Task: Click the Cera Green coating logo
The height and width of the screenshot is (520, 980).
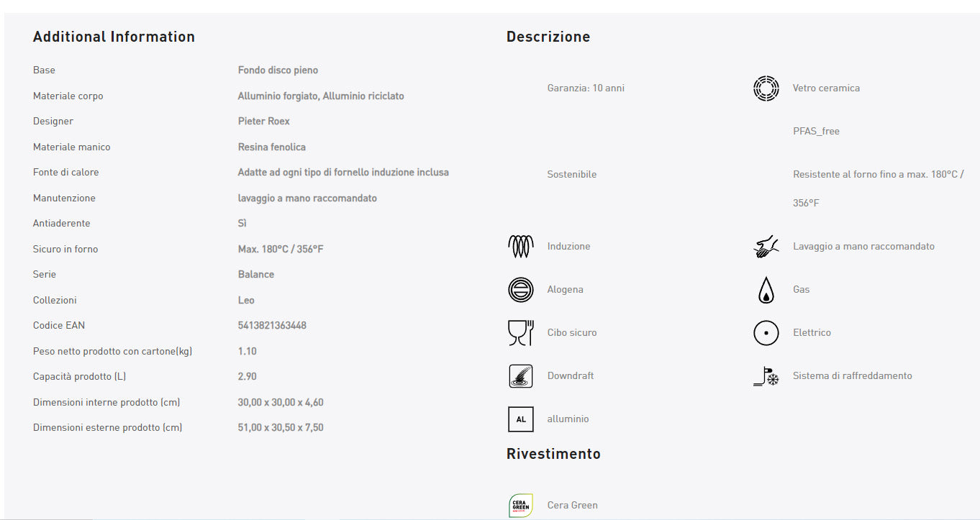Action: click(520, 505)
